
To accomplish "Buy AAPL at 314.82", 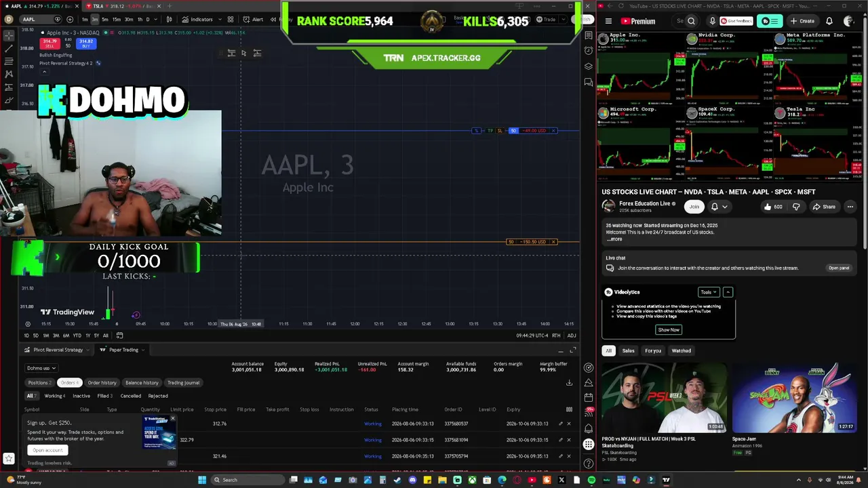I will (x=86, y=44).
